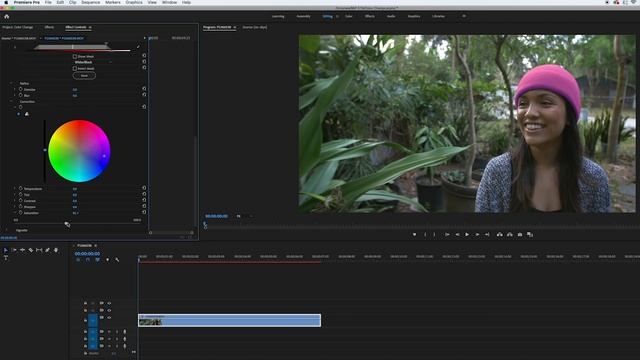Image resolution: width=640 pixels, height=360 pixels.
Task: Click the Reset button under Invert Mask
Action: click(84, 76)
